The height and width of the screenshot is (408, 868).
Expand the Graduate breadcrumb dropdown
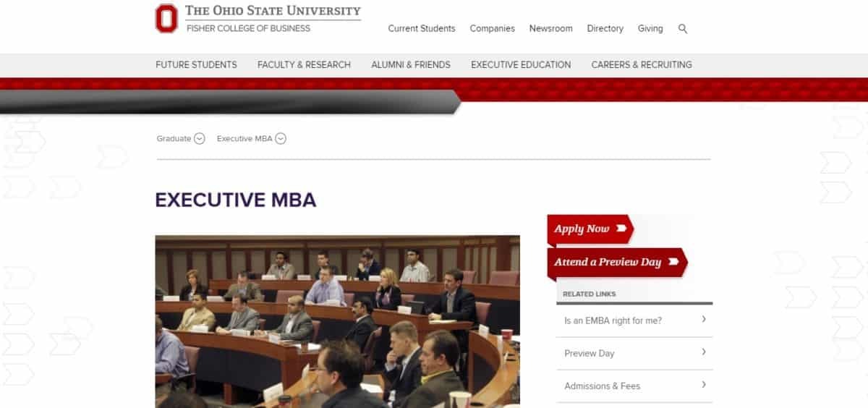point(200,139)
